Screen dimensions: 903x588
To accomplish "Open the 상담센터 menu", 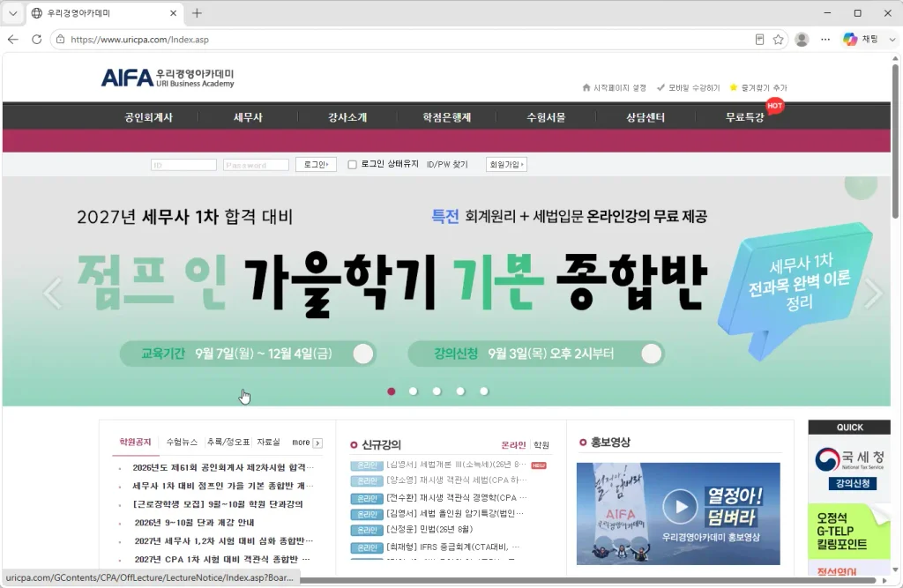I will 646,117.
